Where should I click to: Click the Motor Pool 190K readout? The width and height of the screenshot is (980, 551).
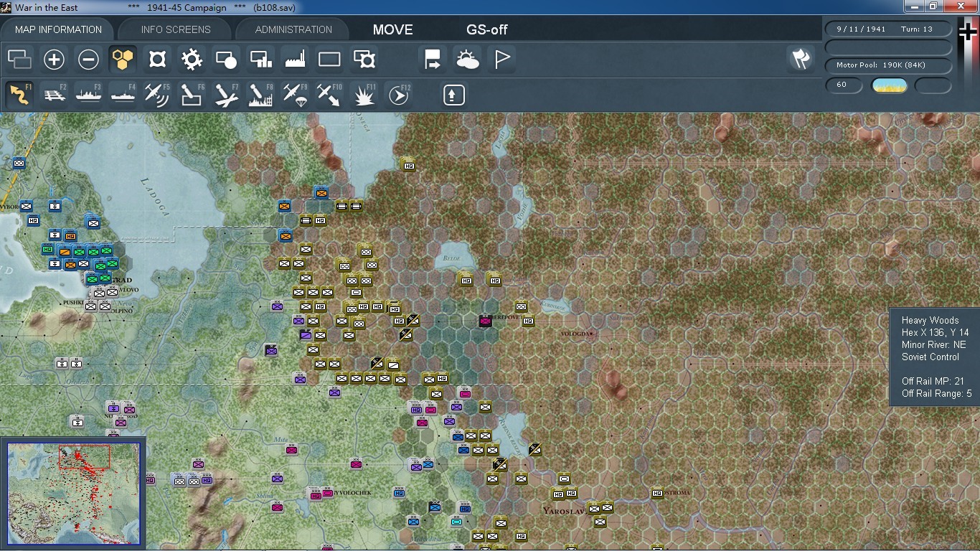(x=889, y=65)
